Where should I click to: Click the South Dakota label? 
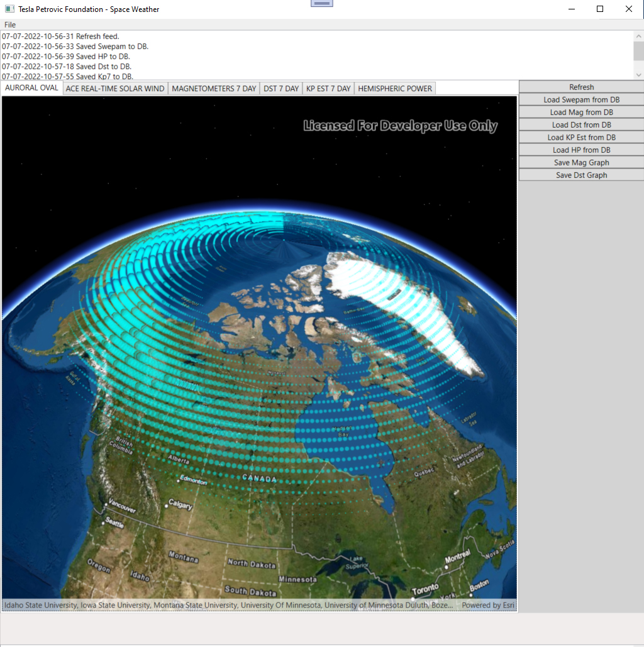[250, 591]
